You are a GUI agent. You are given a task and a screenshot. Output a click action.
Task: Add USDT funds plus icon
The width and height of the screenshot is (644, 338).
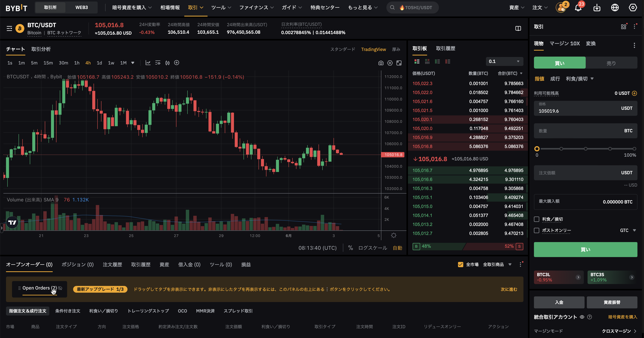634,93
